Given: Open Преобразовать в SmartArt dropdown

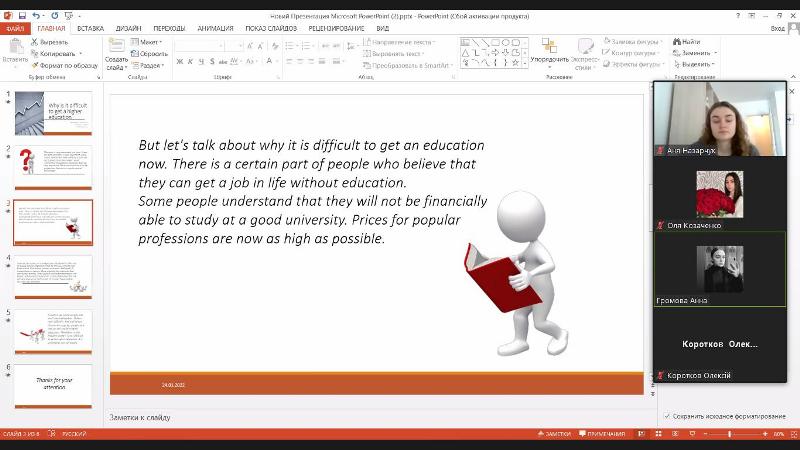Looking at the screenshot, I should (x=408, y=65).
